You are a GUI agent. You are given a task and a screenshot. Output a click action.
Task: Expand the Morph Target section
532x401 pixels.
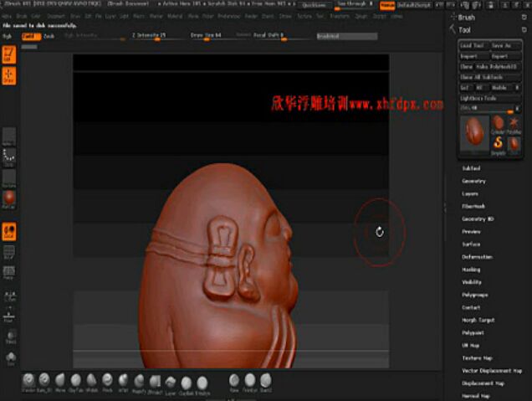point(478,320)
